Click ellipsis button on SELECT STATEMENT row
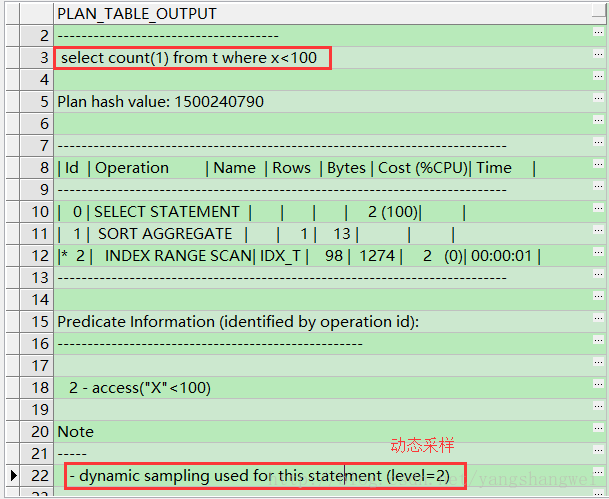The height and width of the screenshot is (499, 609). pos(598,212)
